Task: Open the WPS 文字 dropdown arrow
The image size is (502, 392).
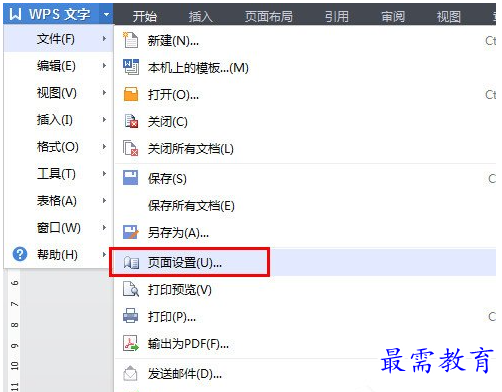Action: click(106, 14)
